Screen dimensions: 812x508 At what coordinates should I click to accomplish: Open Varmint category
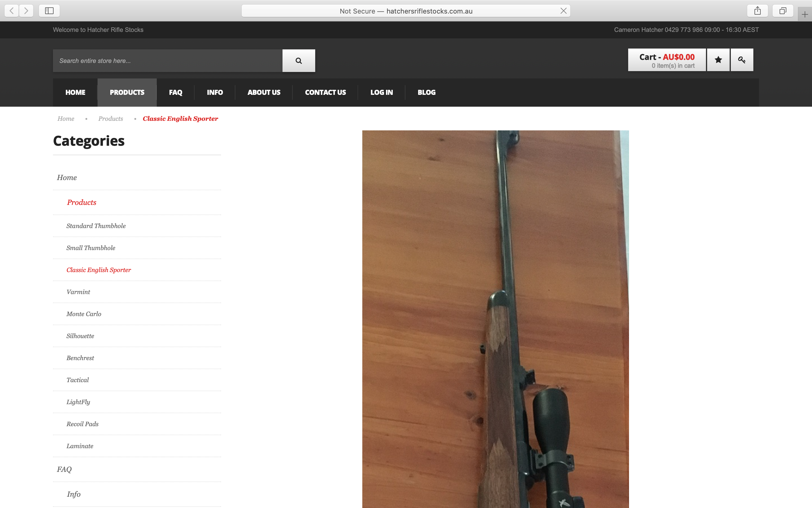coord(78,292)
